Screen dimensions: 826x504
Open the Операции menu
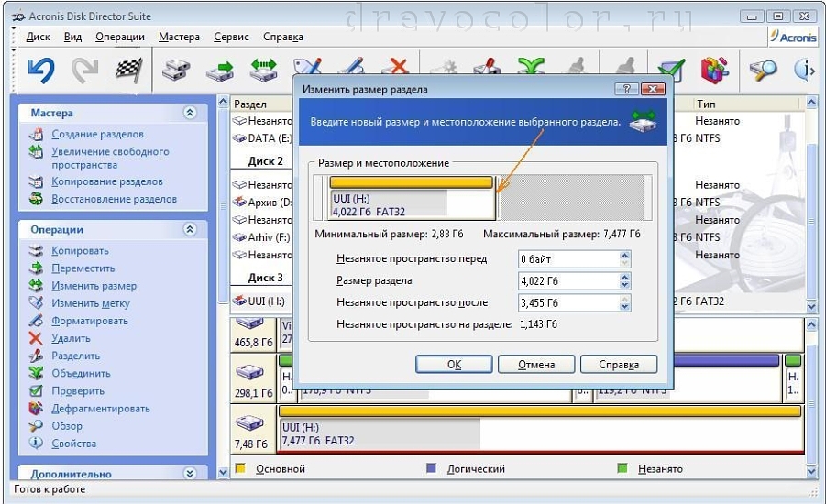119,37
